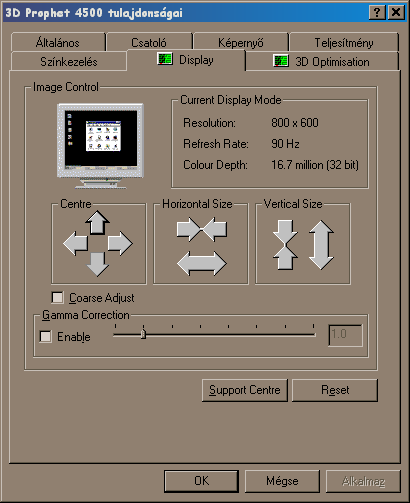This screenshot has height=503, width=410.
Task: Click the 90 Hz refresh rate value
Action: click(285, 144)
